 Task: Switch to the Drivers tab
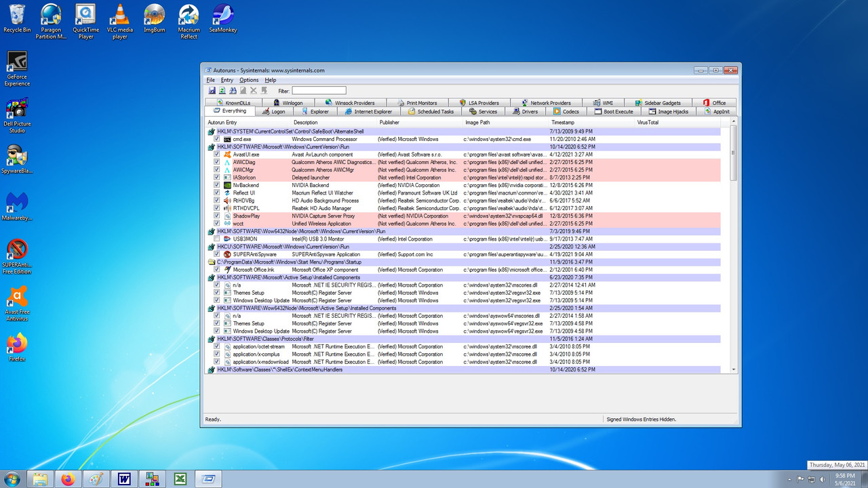click(x=525, y=111)
